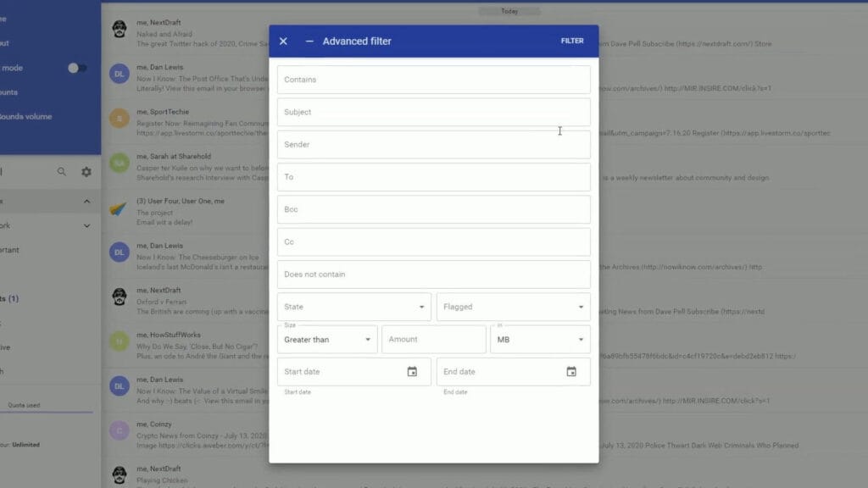
Task: Open settings with the gear icon
Action: point(86,171)
